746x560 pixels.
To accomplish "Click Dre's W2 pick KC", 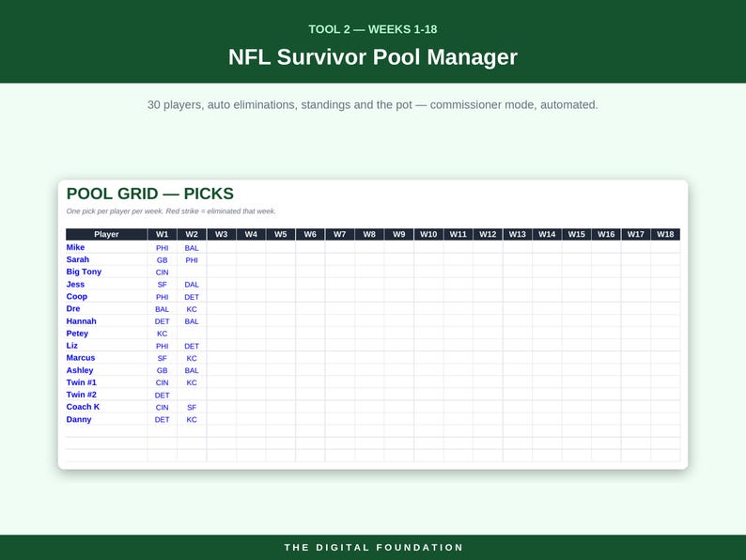I will [192, 309].
